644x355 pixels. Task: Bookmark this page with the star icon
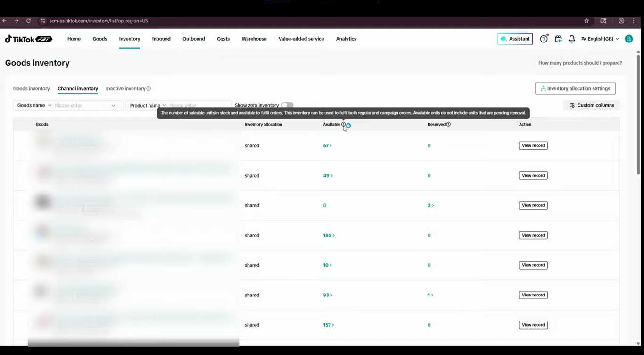586,21
